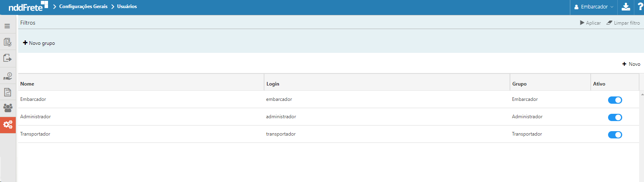Click the Grupo cell 'Administrador'
This screenshot has height=182, width=644.
tap(527, 117)
